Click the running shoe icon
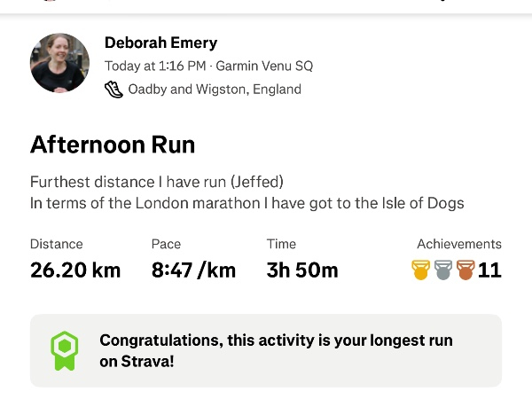Viewport: 532px width, 399px height. tap(113, 89)
